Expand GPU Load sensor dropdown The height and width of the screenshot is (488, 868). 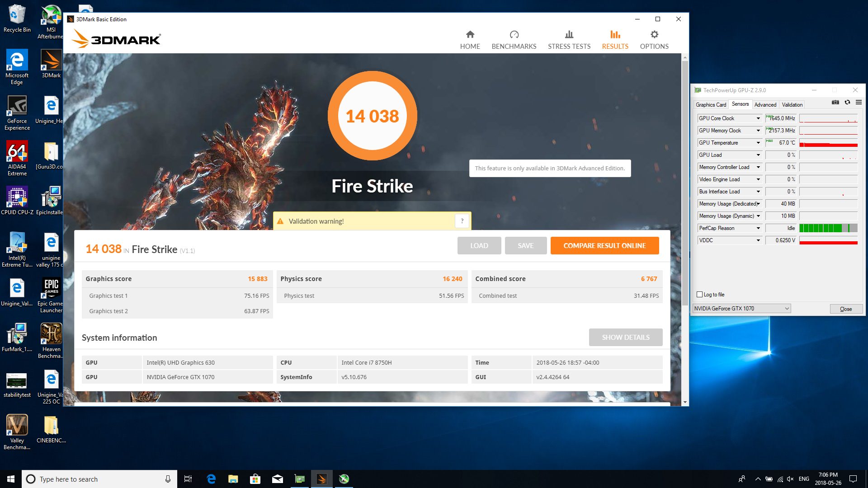tap(758, 155)
